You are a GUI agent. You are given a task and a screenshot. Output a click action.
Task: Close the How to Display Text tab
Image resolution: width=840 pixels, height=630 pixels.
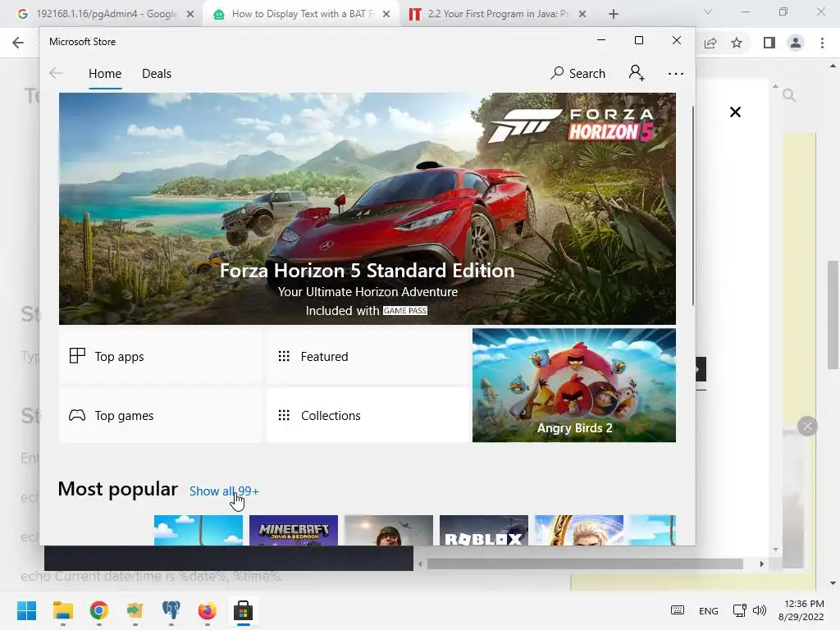pos(386,15)
